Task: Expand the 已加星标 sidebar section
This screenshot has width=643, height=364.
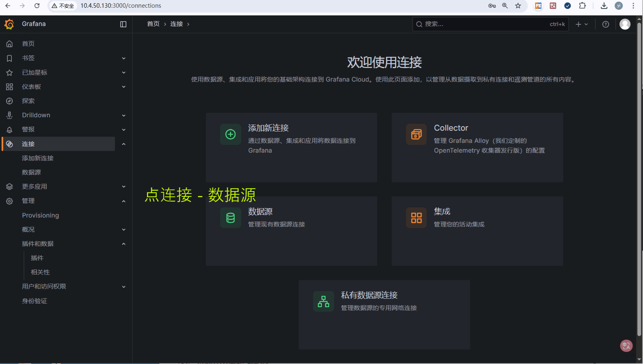Action: (124, 73)
